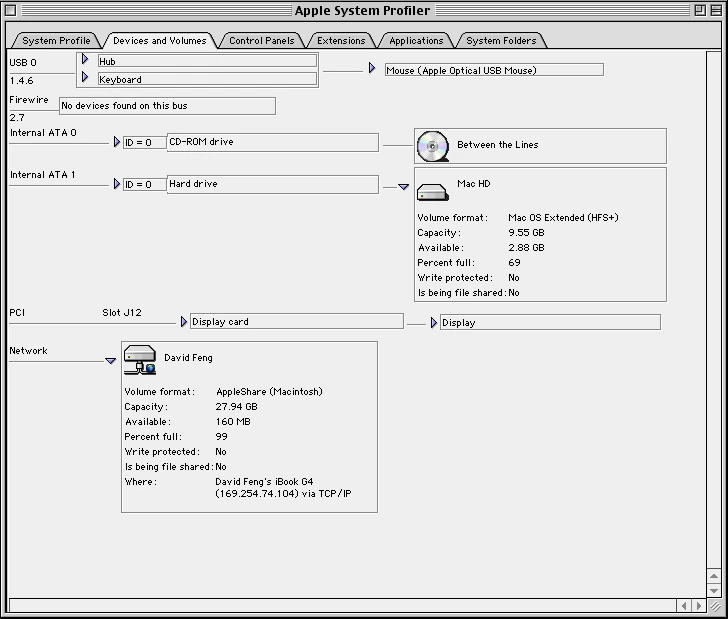Click the Between the Lines volume name
This screenshot has height=619, width=728.
(498, 145)
